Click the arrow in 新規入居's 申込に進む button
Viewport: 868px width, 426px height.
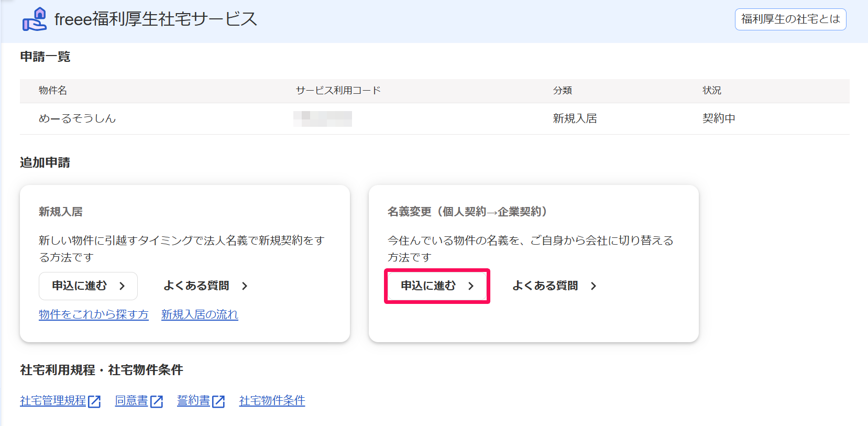(122, 286)
